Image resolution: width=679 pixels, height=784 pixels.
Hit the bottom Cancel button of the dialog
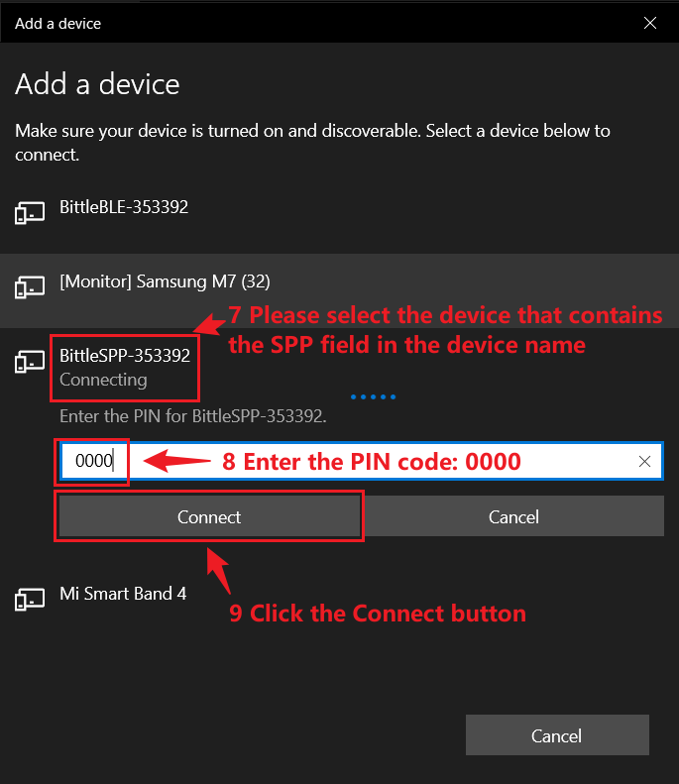(x=556, y=735)
